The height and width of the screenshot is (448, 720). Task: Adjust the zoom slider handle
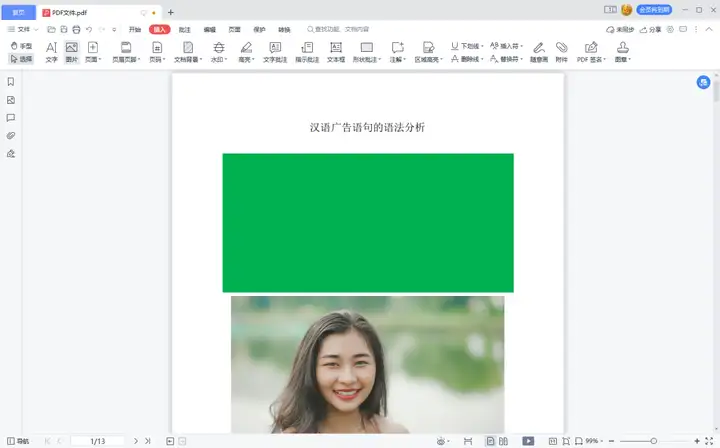[653, 441]
